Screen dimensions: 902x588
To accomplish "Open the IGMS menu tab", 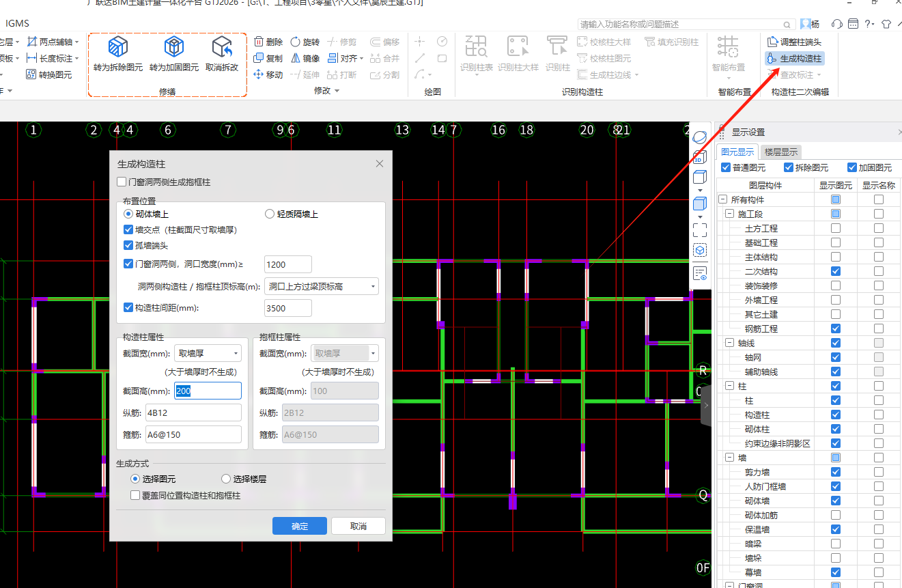I will (17, 23).
